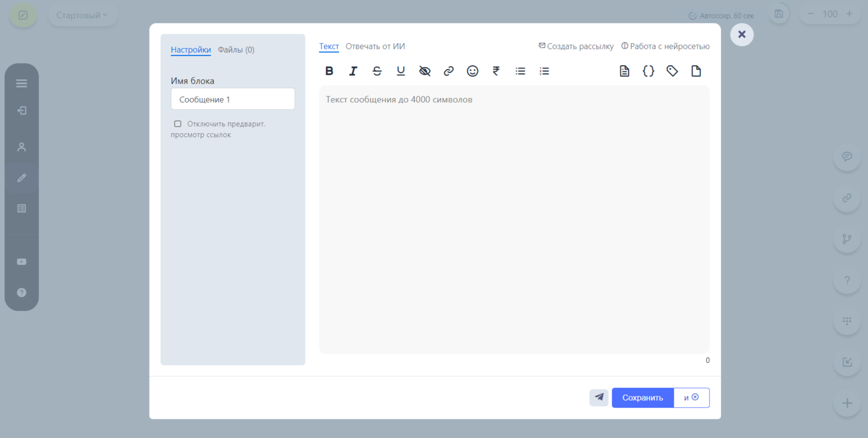Insert a bulleted list
The width and height of the screenshot is (868, 438).
click(x=520, y=71)
